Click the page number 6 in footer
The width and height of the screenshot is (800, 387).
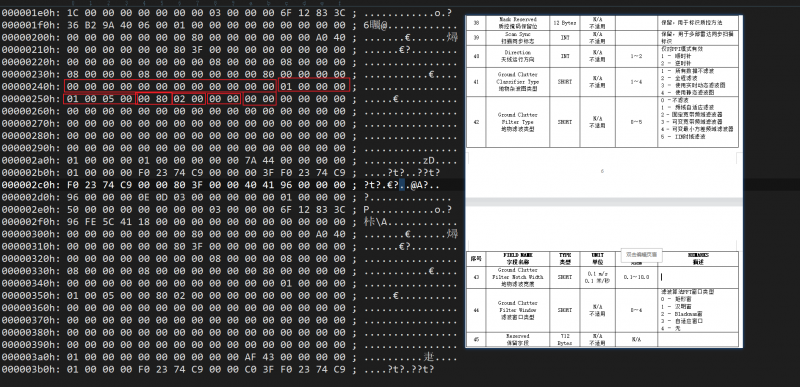coord(602,171)
